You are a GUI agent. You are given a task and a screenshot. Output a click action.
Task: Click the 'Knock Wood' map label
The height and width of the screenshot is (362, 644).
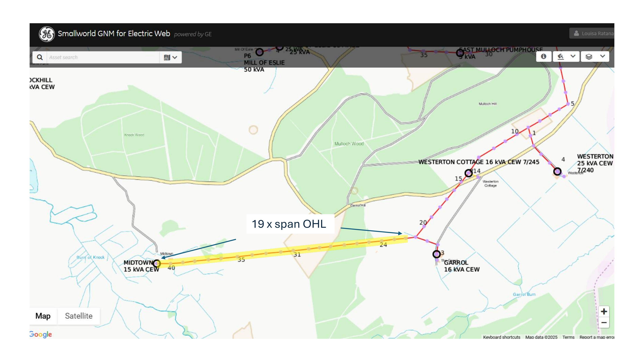pyautogui.click(x=134, y=135)
